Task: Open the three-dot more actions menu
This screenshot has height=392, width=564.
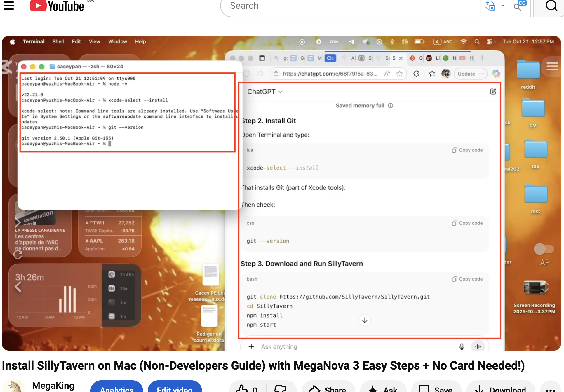Action: (x=550, y=389)
